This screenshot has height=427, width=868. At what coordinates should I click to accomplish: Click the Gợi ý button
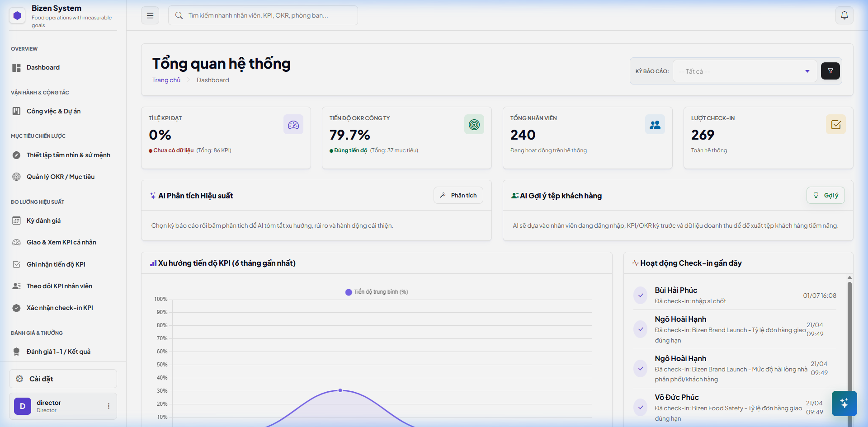826,195
